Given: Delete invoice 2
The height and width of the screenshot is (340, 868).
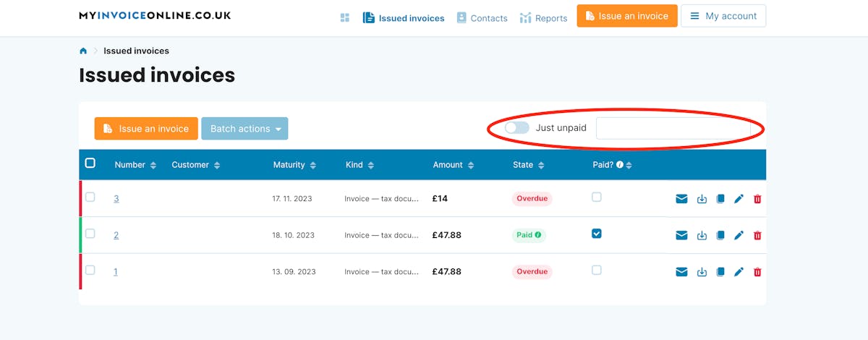Looking at the screenshot, I should [x=757, y=235].
